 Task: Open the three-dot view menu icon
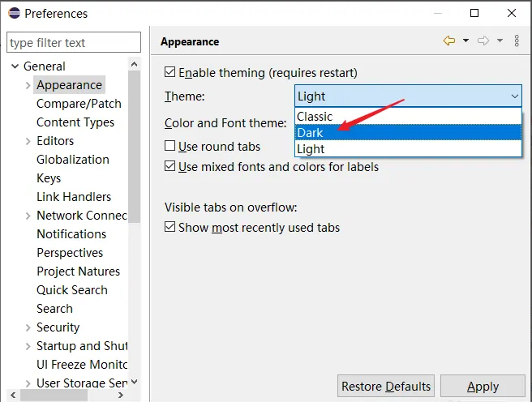click(x=517, y=41)
